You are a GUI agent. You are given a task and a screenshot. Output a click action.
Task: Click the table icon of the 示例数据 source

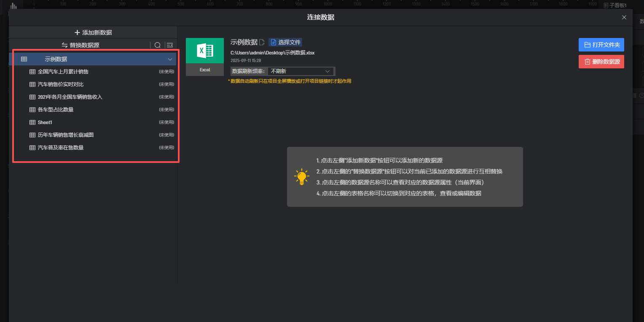(24, 59)
